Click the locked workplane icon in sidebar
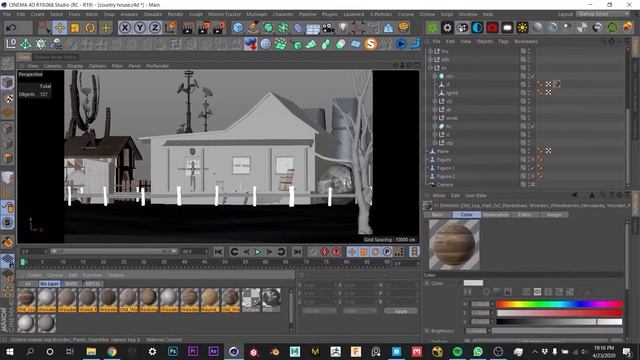The image size is (640, 360). point(8,260)
